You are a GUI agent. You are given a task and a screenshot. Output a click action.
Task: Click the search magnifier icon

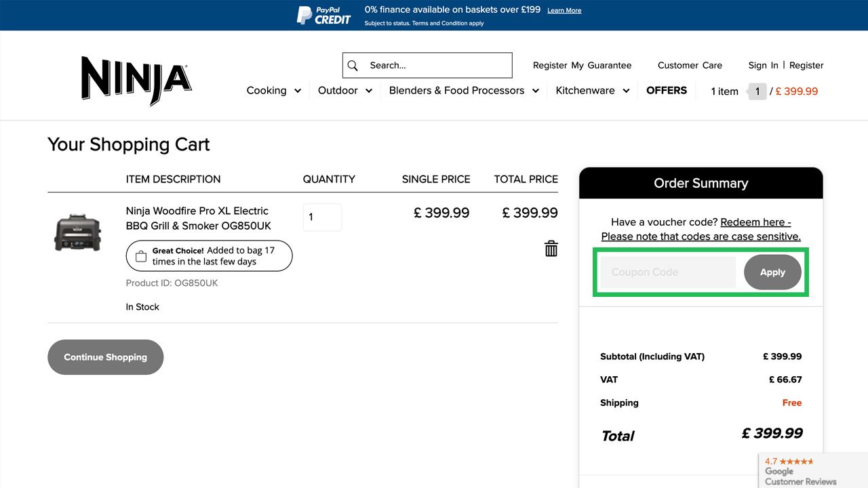click(x=353, y=66)
